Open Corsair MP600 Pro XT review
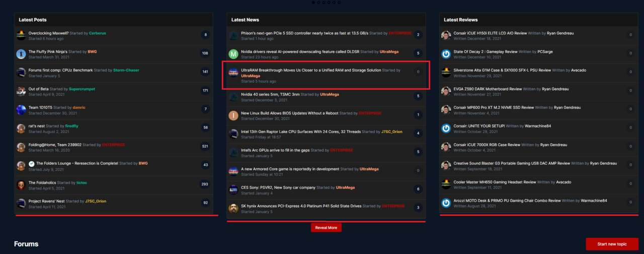The image size is (644, 254). pos(494,107)
